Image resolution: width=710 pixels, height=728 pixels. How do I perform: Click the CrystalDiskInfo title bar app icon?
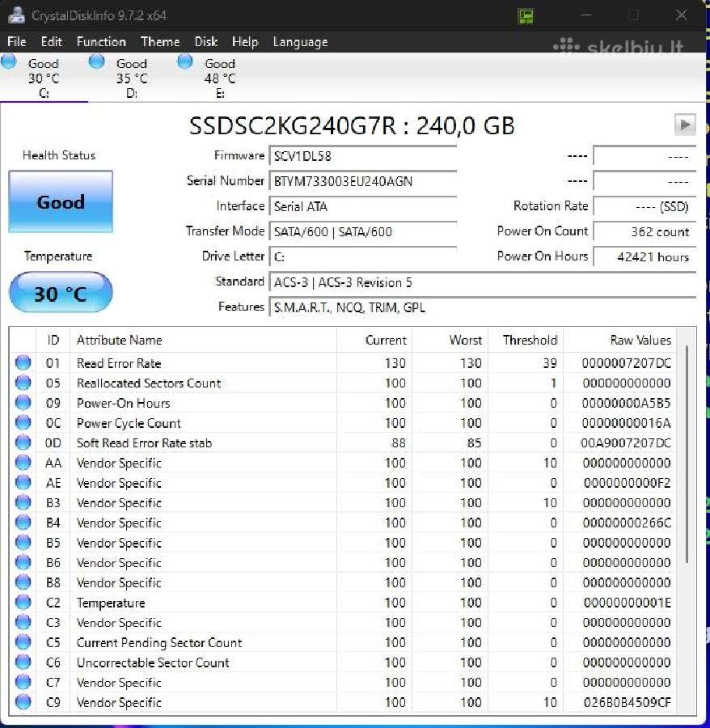coord(17,15)
